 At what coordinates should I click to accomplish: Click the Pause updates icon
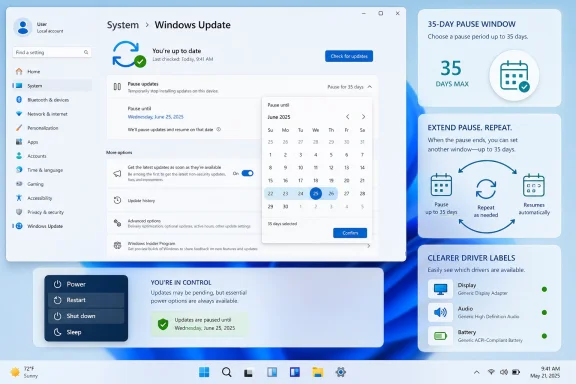[117, 87]
